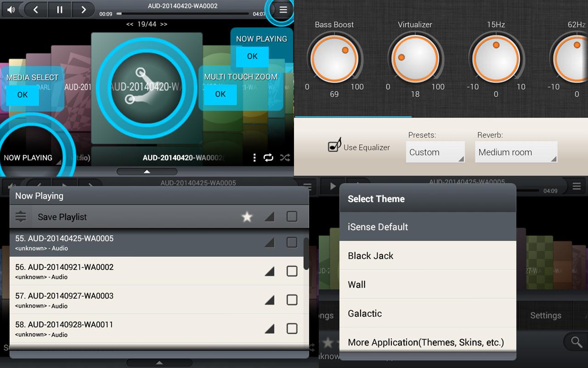
Task: Click the star icon in Save Playlist row
Action: pos(247,217)
